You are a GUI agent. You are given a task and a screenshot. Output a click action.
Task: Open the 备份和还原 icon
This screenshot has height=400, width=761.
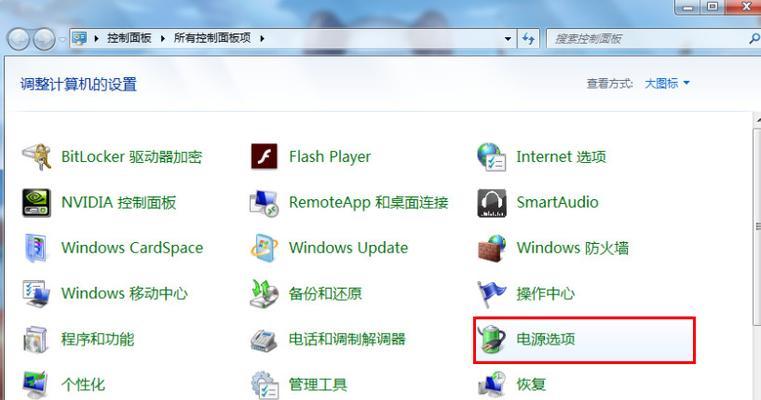coord(264,294)
